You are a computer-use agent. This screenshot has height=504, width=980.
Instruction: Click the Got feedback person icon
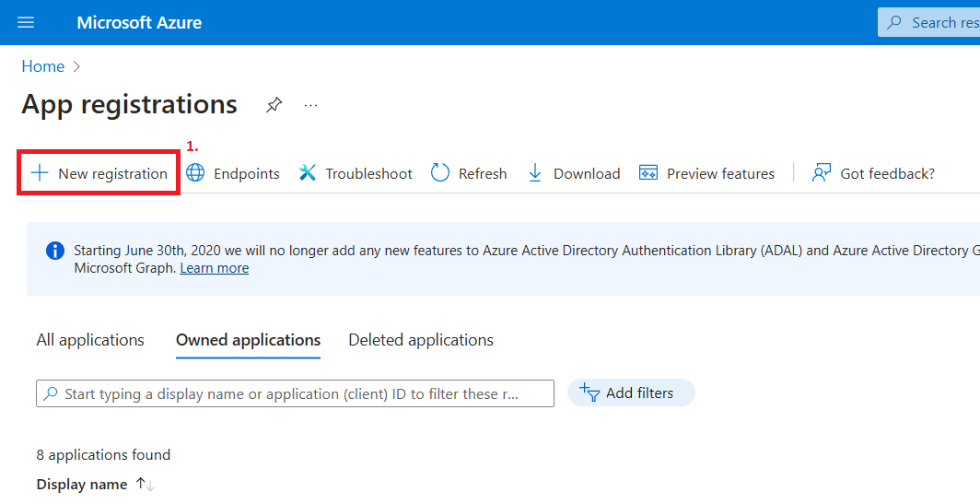pos(822,173)
